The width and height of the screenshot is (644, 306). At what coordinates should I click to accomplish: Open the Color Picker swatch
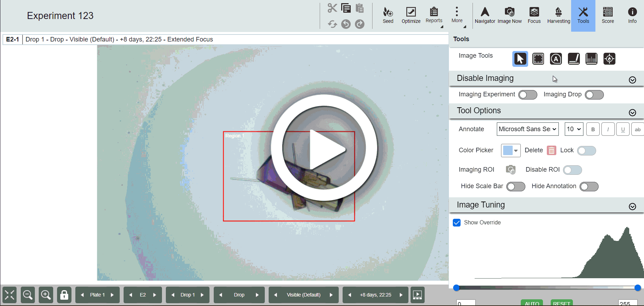pyautogui.click(x=511, y=151)
